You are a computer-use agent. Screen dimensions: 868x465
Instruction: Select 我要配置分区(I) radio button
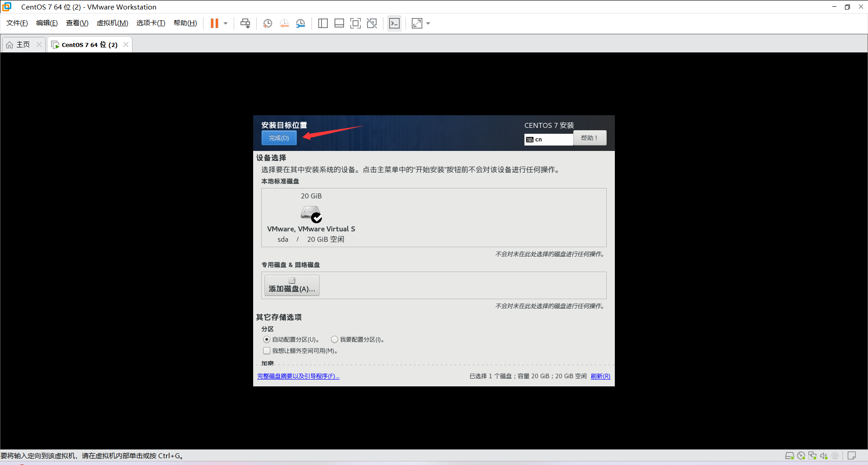pos(335,339)
